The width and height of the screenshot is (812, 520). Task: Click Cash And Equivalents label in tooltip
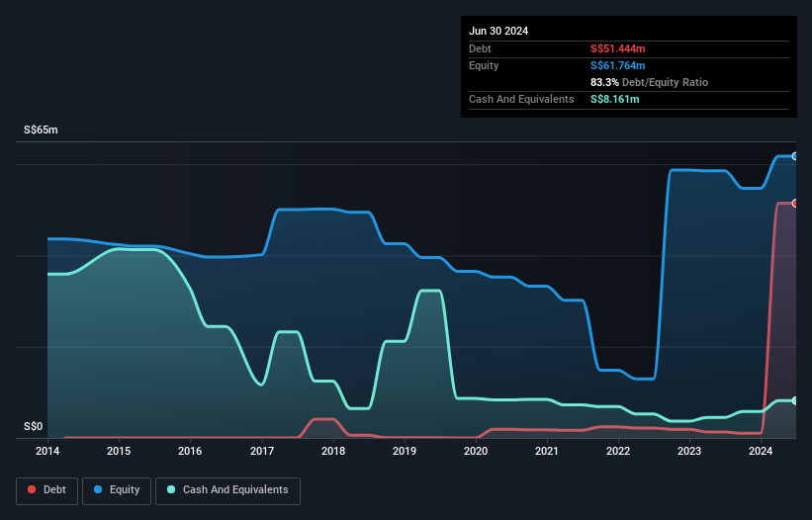point(521,99)
